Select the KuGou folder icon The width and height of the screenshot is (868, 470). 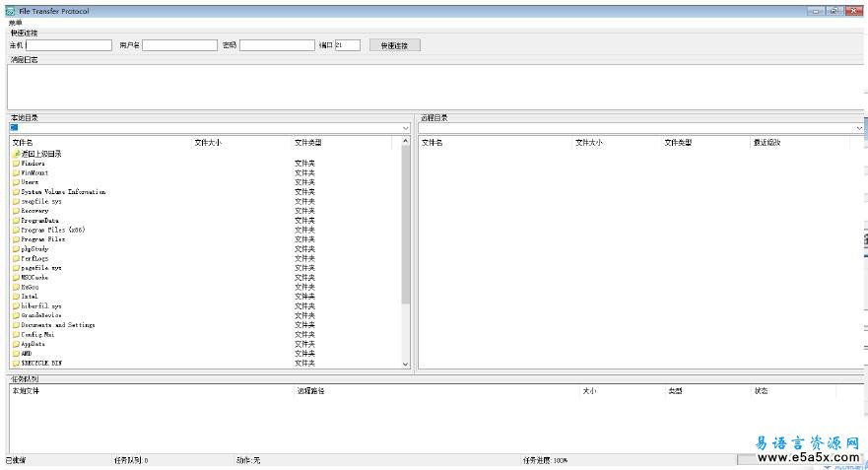pyautogui.click(x=16, y=288)
